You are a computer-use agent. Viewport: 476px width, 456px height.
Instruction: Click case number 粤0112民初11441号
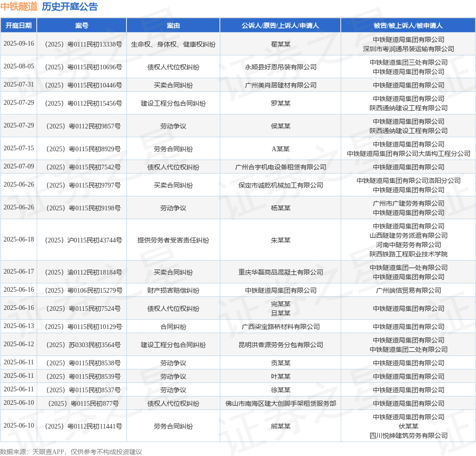click(84, 426)
